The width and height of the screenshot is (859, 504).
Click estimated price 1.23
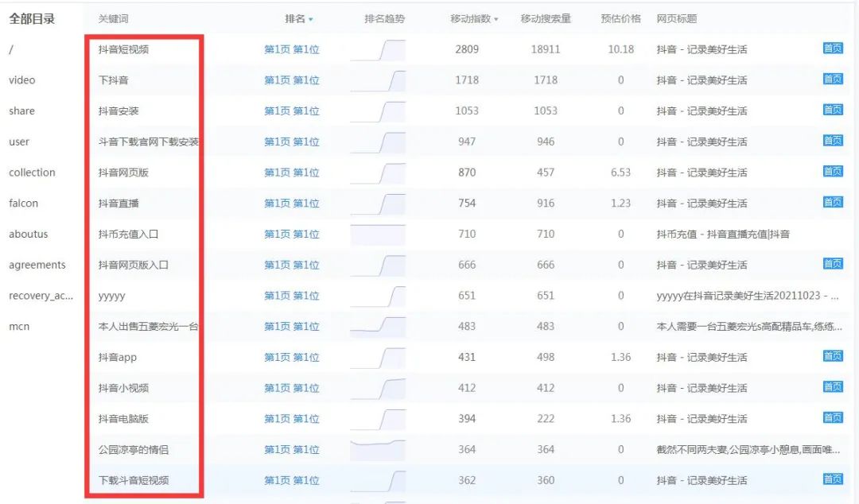[x=620, y=204]
